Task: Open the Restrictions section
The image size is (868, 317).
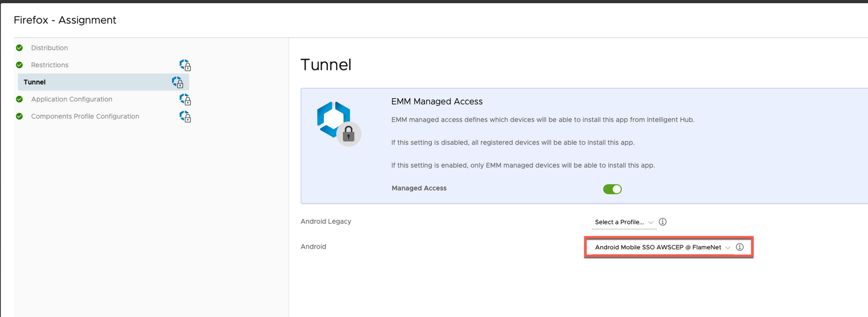Action: (50, 65)
